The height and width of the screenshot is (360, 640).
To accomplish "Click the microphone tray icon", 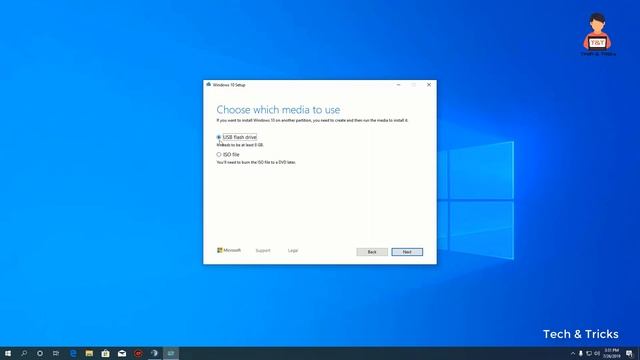I will 581,353.
